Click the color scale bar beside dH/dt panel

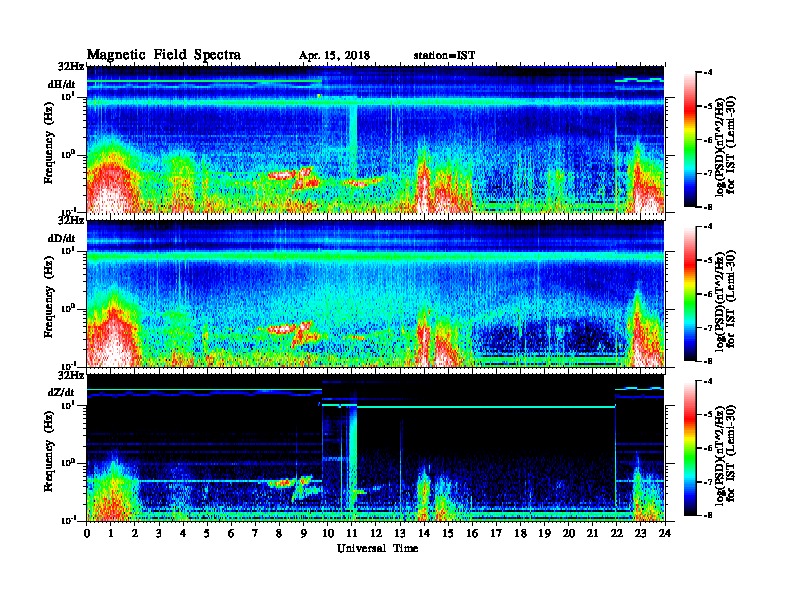tap(689, 139)
